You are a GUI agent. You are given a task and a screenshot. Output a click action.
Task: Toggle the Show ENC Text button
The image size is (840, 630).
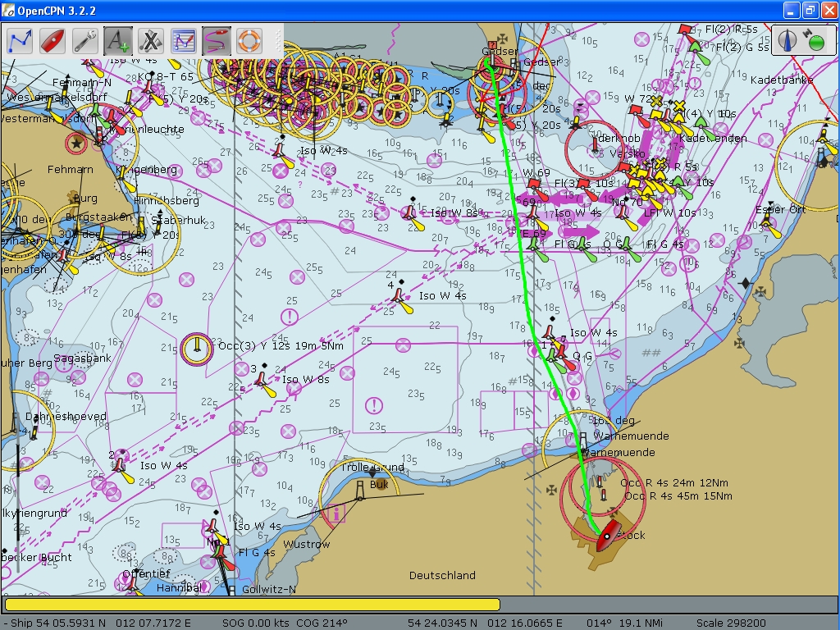tap(118, 41)
